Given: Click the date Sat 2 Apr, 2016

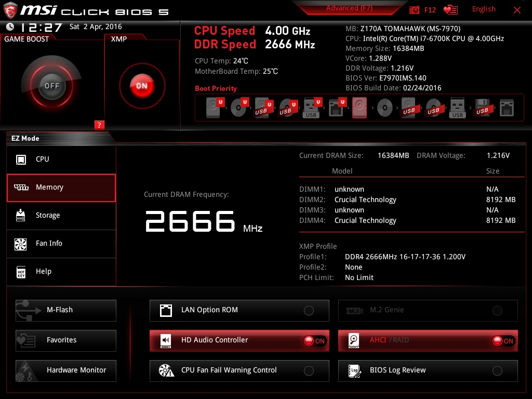Looking at the screenshot, I should pyautogui.click(x=96, y=27).
